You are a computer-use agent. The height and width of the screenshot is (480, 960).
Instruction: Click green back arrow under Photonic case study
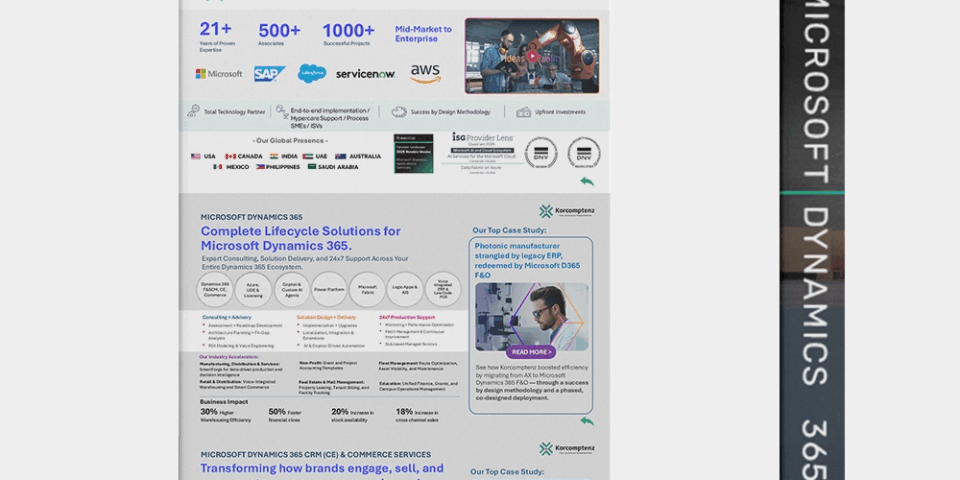click(x=587, y=421)
